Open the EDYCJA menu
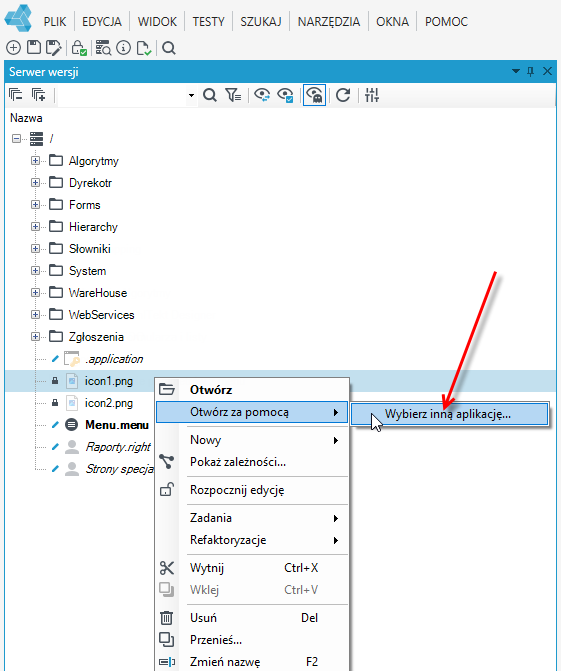The height and width of the screenshot is (671, 561). click(102, 21)
